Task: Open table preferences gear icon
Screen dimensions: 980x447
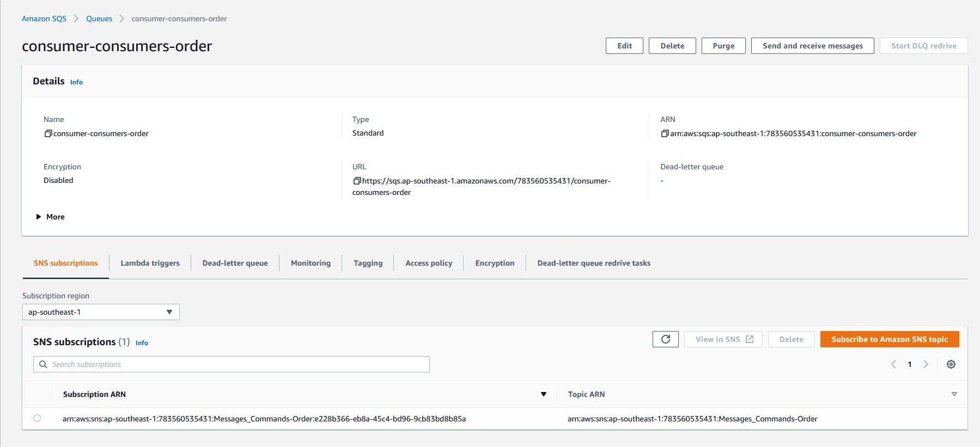Action: [951, 364]
